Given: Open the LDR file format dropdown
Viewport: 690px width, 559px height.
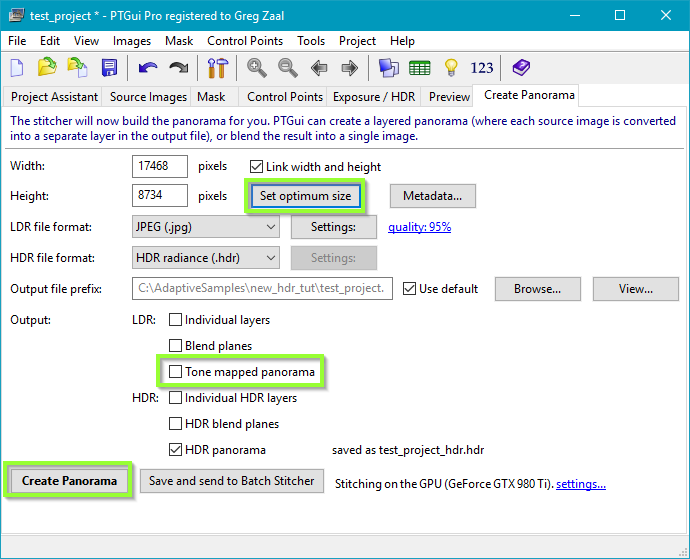Looking at the screenshot, I should (206, 227).
